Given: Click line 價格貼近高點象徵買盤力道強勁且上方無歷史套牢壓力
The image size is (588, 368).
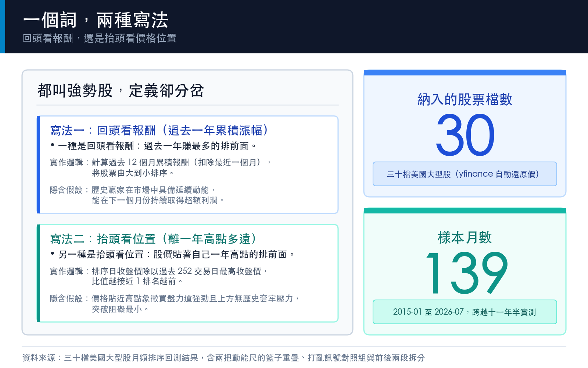Looking at the screenshot, I should coord(196,298).
